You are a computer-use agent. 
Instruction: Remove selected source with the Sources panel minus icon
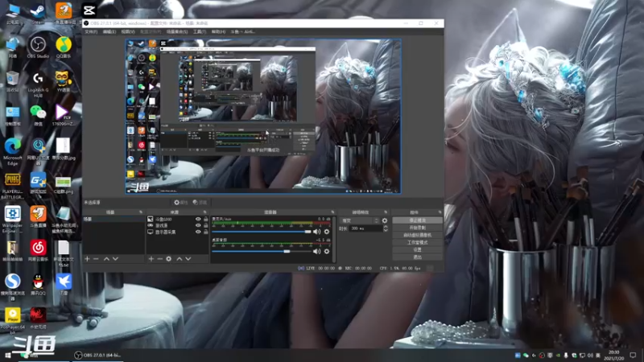pos(159,259)
